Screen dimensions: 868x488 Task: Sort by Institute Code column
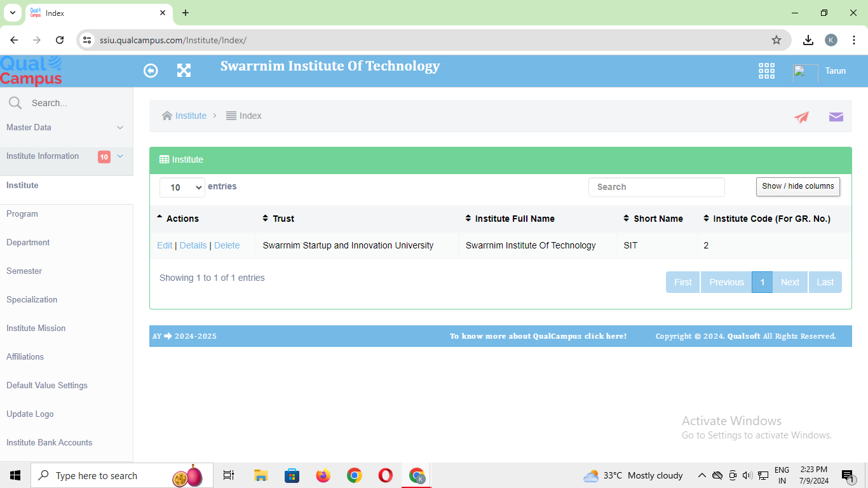(x=706, y=219)
